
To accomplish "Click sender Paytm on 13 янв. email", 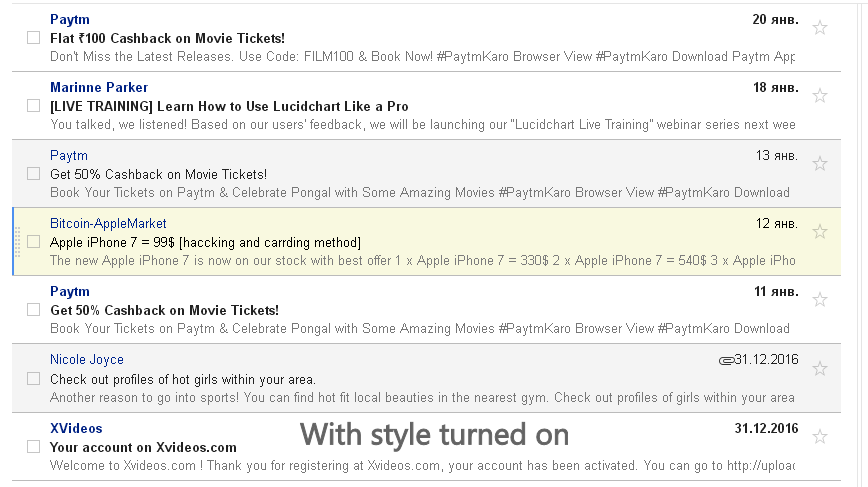I will pyautogui.click(x=69, y=156).
